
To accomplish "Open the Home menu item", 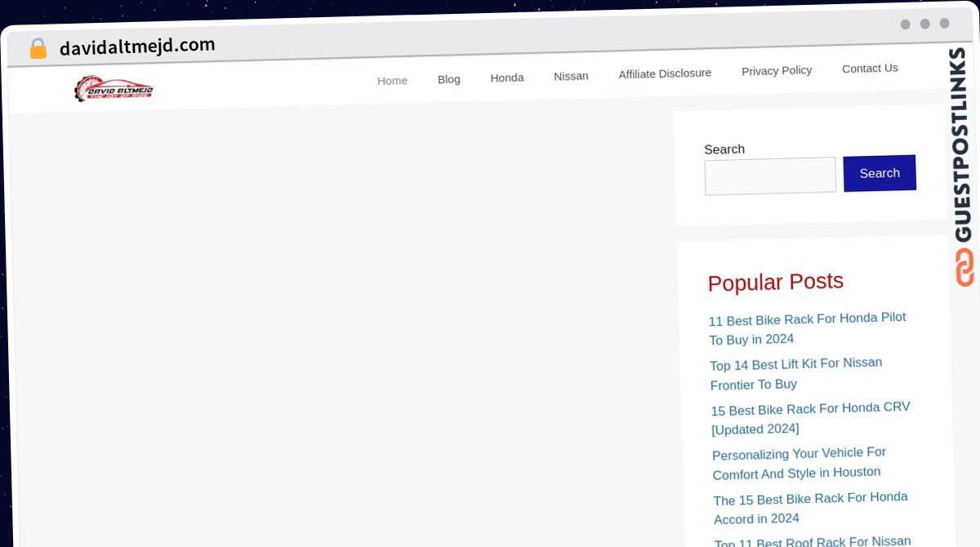I will [x=392, y=81].
